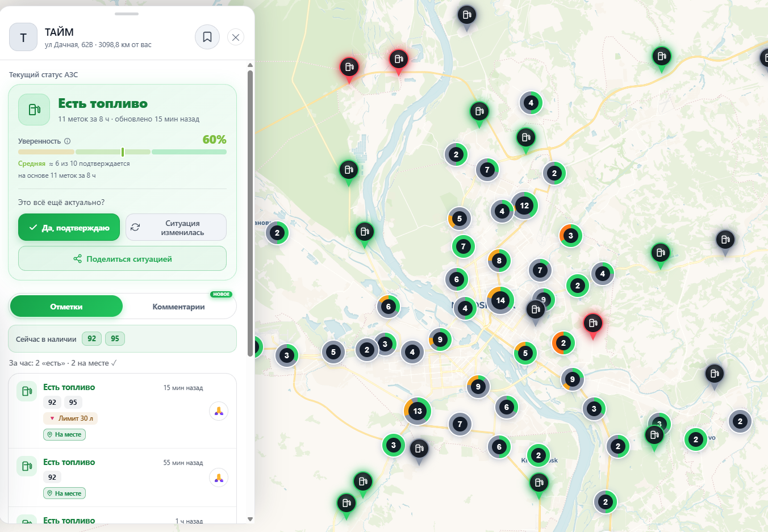768x532 pixels.
Task: Thank the author of the 15 мин назад report
Action: coord(219,411)
